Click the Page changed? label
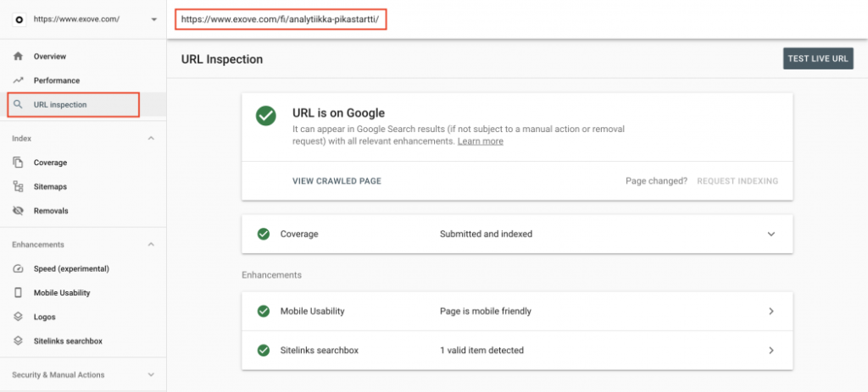Image resolution: width=868 pixels, height=392 pixels. 657,181
